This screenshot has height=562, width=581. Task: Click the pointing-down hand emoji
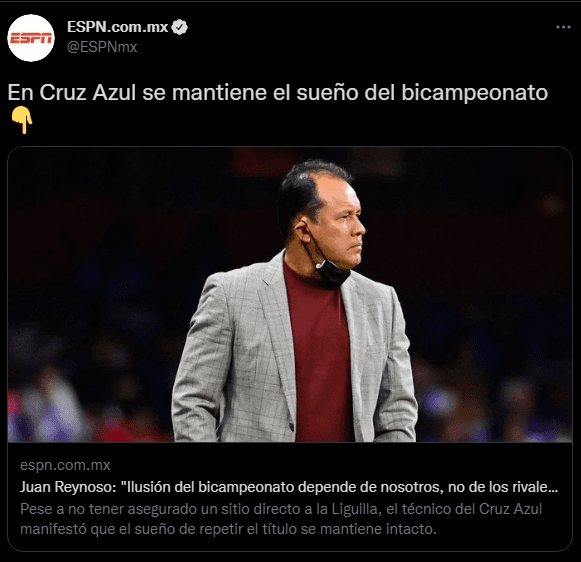pos(21,120)
